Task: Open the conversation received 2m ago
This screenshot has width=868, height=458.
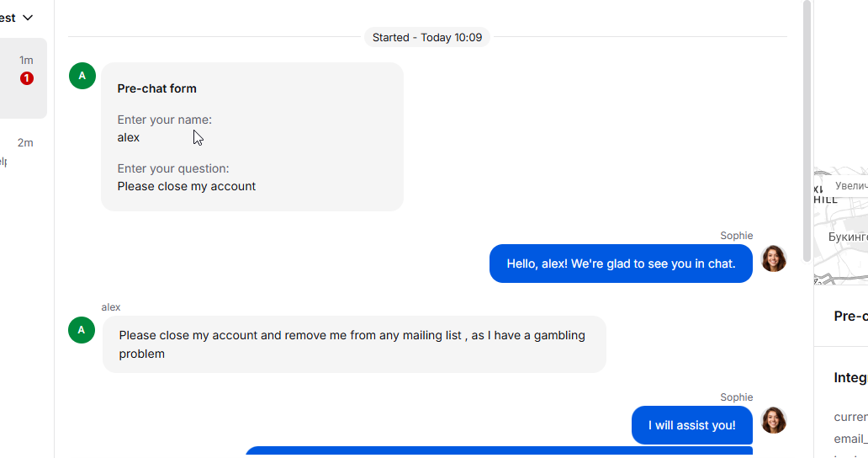Action: 23,152
